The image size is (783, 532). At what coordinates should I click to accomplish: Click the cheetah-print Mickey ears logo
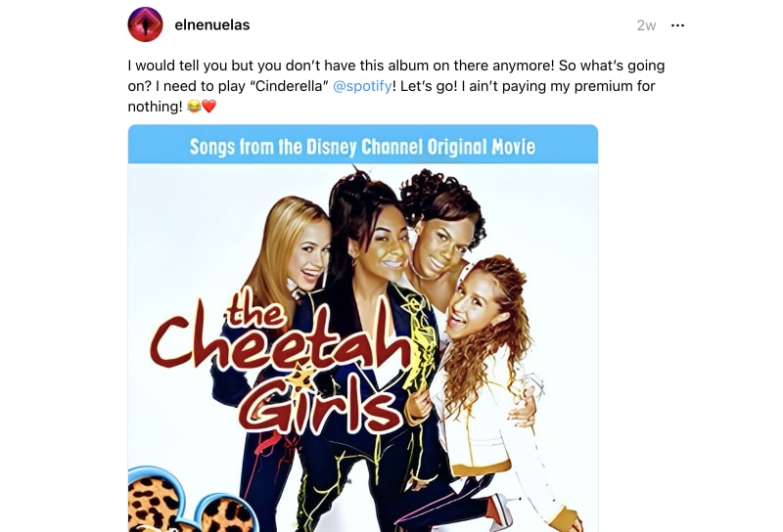pyautogui.click(x=193, y=500)
